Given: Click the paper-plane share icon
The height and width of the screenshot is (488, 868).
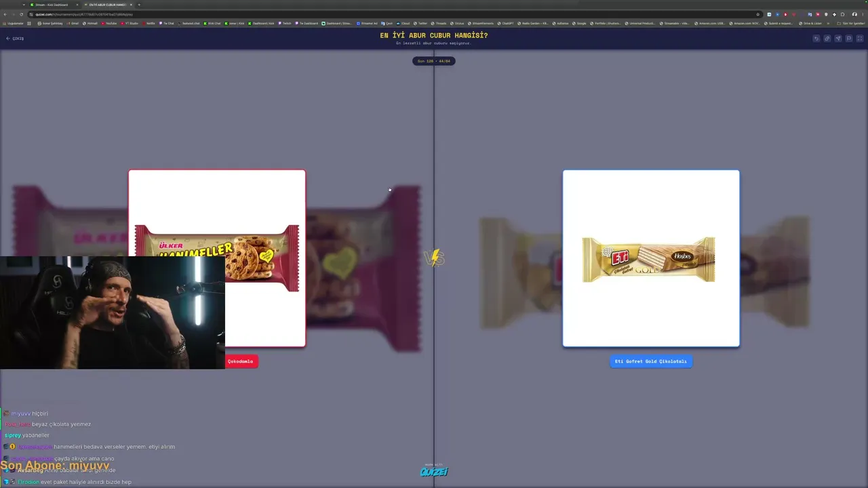Looking at the screenshot, I should coord(838,39).
